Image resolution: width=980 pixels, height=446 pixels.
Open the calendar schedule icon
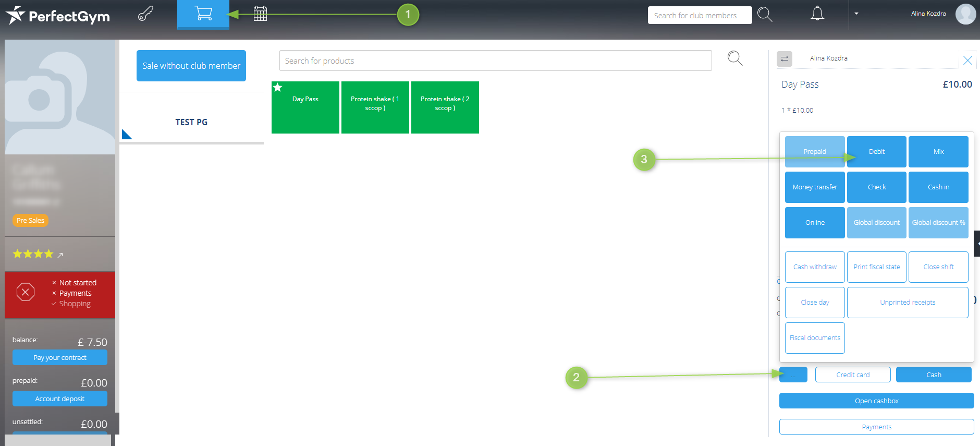coord(260,14)
